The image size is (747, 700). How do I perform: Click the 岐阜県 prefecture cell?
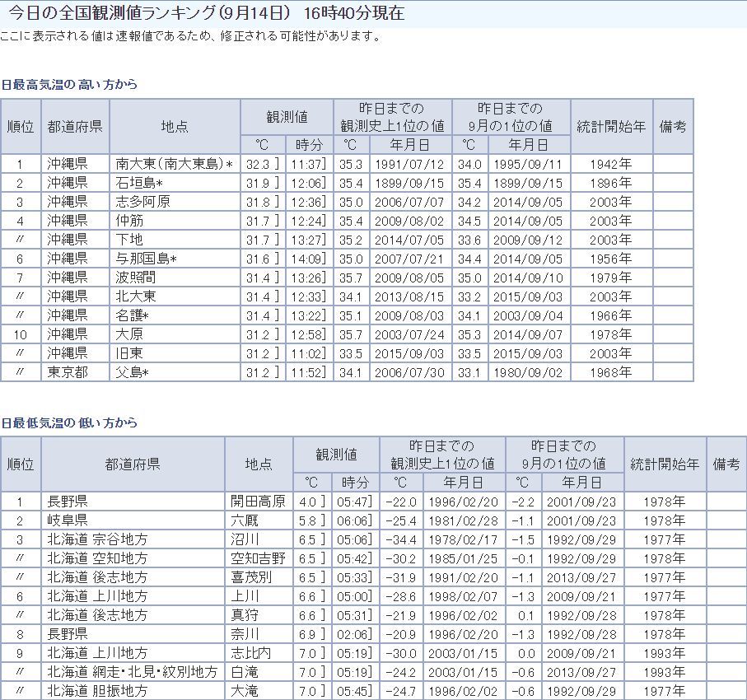(67, 520)
